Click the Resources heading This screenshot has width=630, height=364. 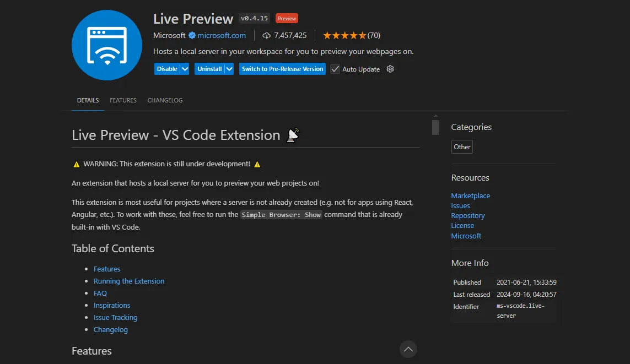coord(470,177)
